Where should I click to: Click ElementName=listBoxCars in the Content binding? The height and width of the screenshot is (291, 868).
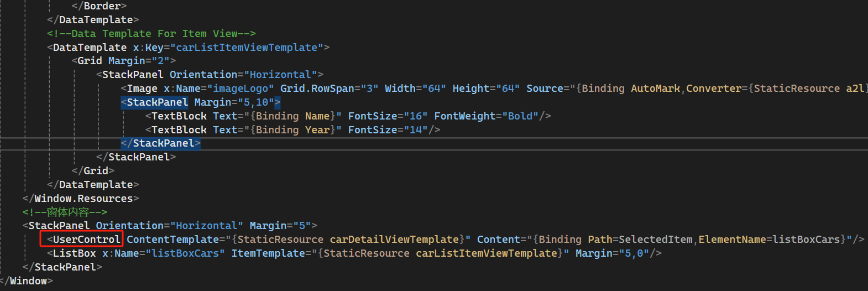pyautogui.click(x=769, y=240)
